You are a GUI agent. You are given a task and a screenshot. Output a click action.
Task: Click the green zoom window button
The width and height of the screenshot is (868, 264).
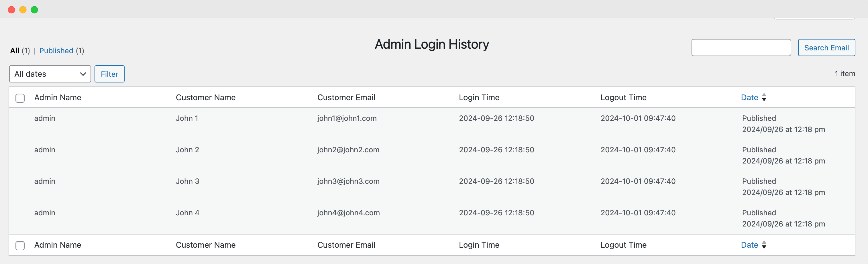tap(34, 9)
